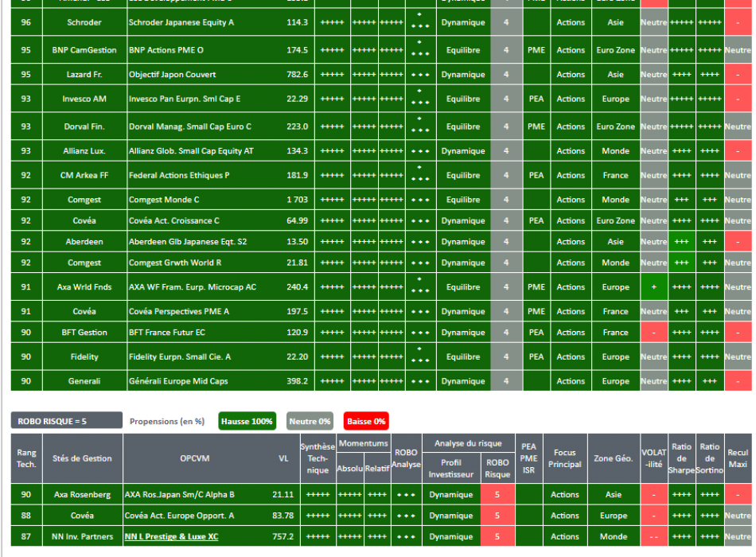Click the Ratio de Sharpe column header
This screenshot has width=756, height=557.
click(681, 458)
